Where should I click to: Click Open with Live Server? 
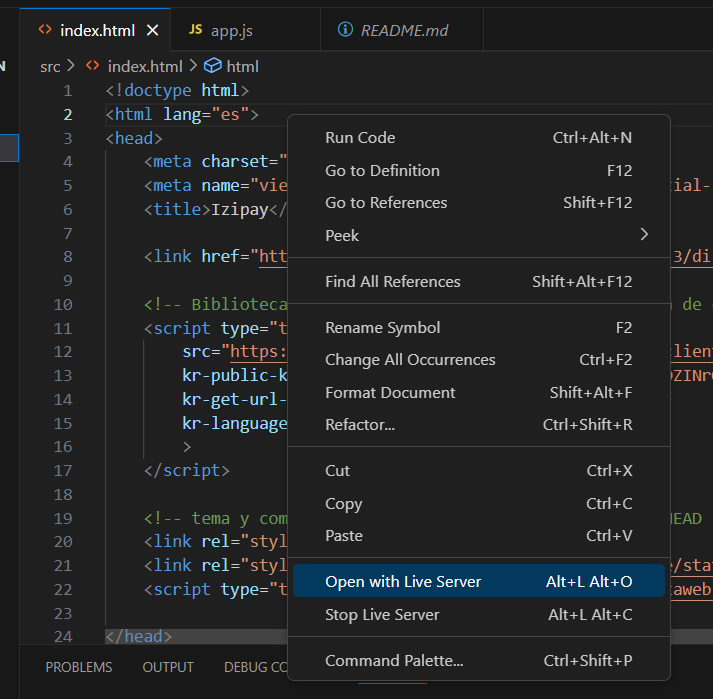403,582
